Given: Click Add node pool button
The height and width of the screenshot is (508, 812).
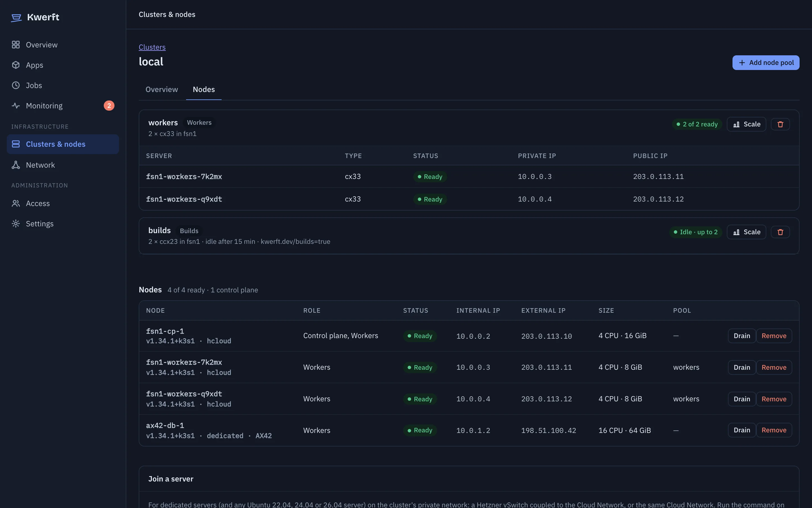Looking at the screenshot, I should 766,63.
